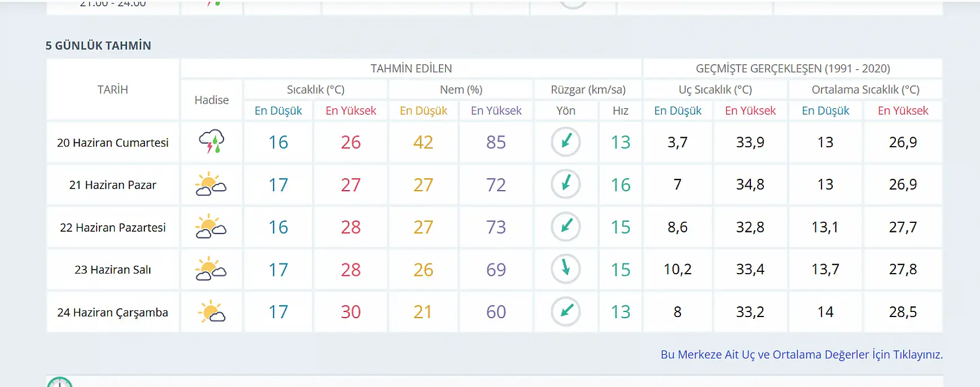Viewport: 980px width, 387px height.
Task: Click the extreme high '32,8' value
Action: point(750,227)
